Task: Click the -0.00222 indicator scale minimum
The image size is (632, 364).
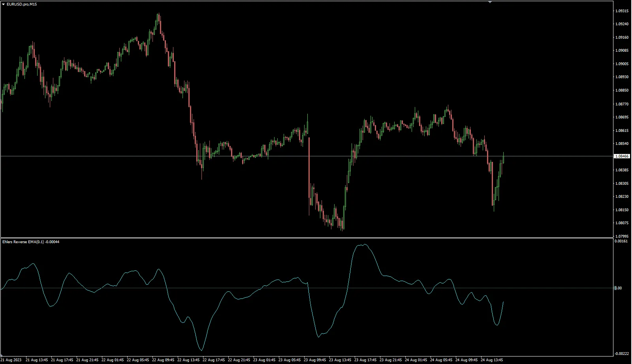Action: pyautogui.click(x=622, y=354)
